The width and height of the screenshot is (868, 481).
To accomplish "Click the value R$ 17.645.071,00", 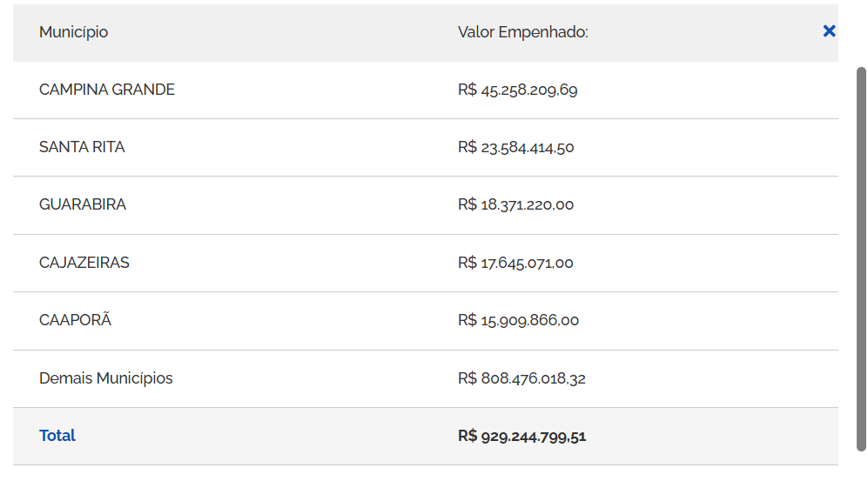I will click(x=515, y=263).
